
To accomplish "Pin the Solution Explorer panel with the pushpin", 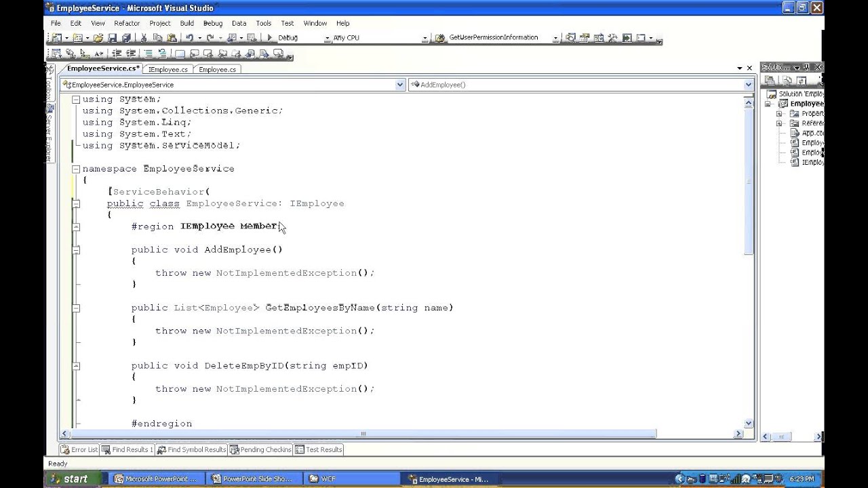I will (x=806, y=67).
